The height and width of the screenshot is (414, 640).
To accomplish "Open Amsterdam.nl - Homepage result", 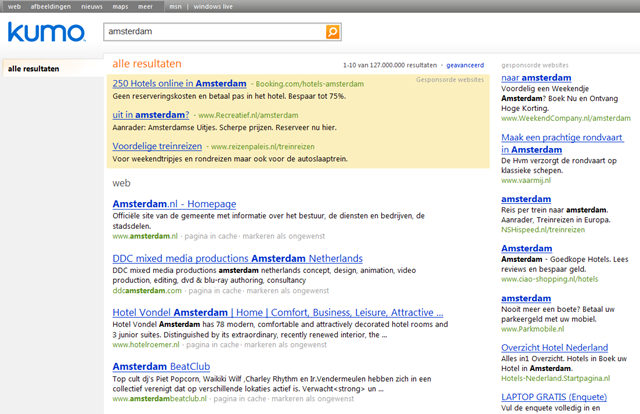I will pos(174,204).
